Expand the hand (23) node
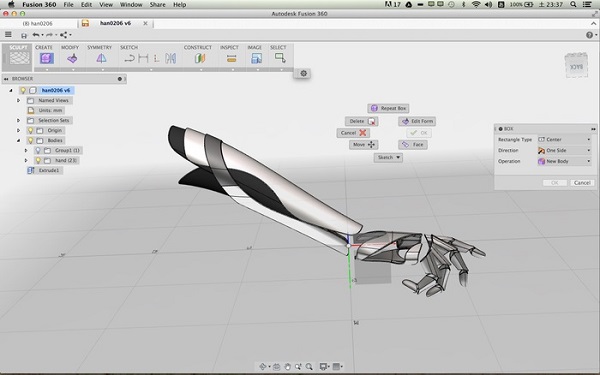The height and width of the screenshot is (375, 600). 26,160
